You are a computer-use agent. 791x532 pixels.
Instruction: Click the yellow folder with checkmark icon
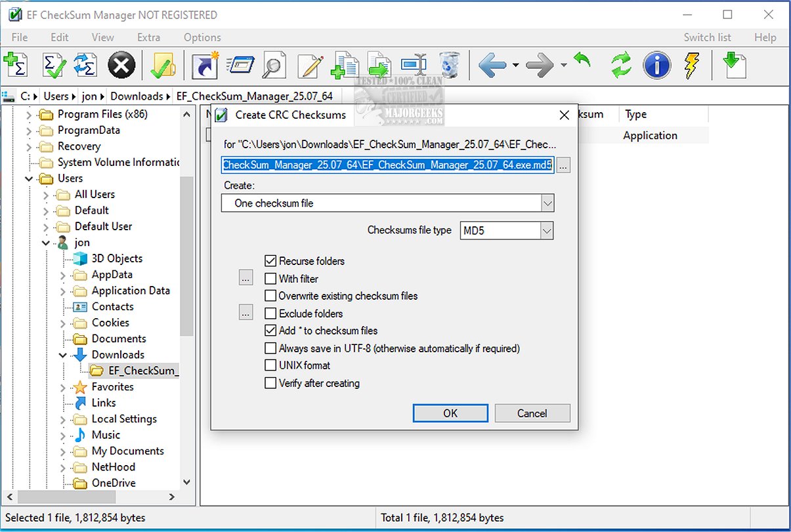click(161, 65)
